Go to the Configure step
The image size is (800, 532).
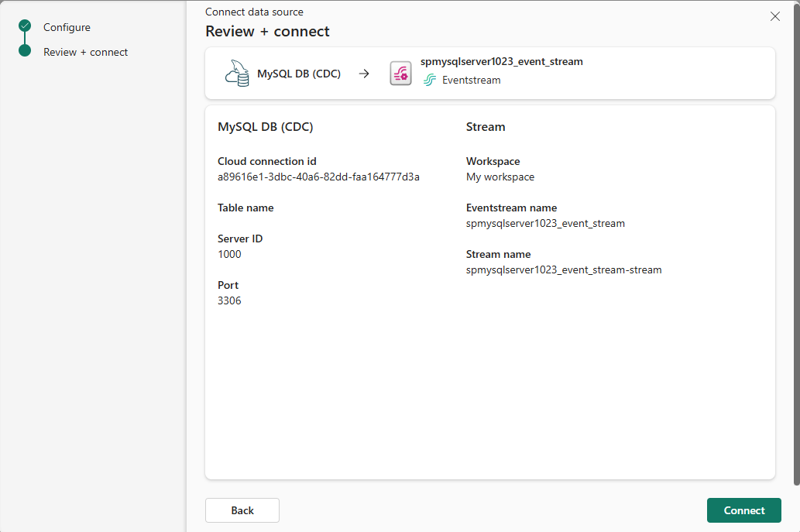pyautogui.click(x=67, y=27)
